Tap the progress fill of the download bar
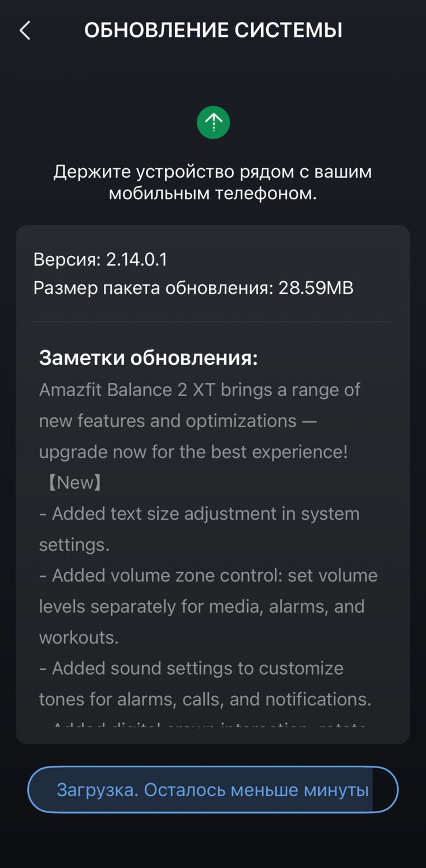This screenshot has width=426, height=868. click(202, 789)
